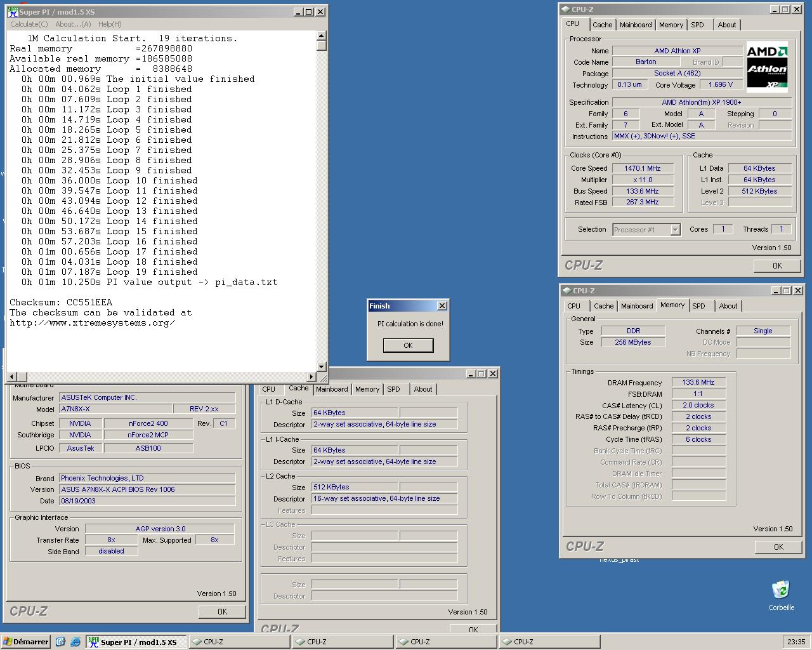Activate the first CPU-Z taskbar button
The height and width of the screenshot is (650, 812).
pyautogui.click(x=240, y=642)
